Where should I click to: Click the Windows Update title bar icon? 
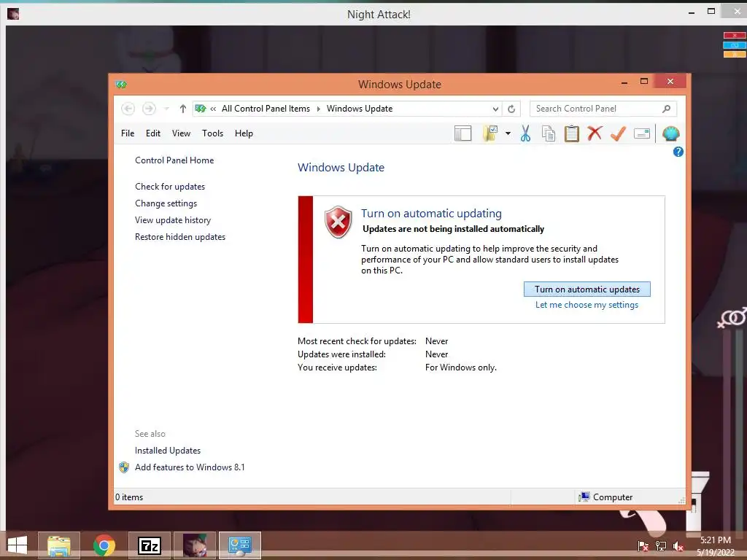[x=121, y=85]
